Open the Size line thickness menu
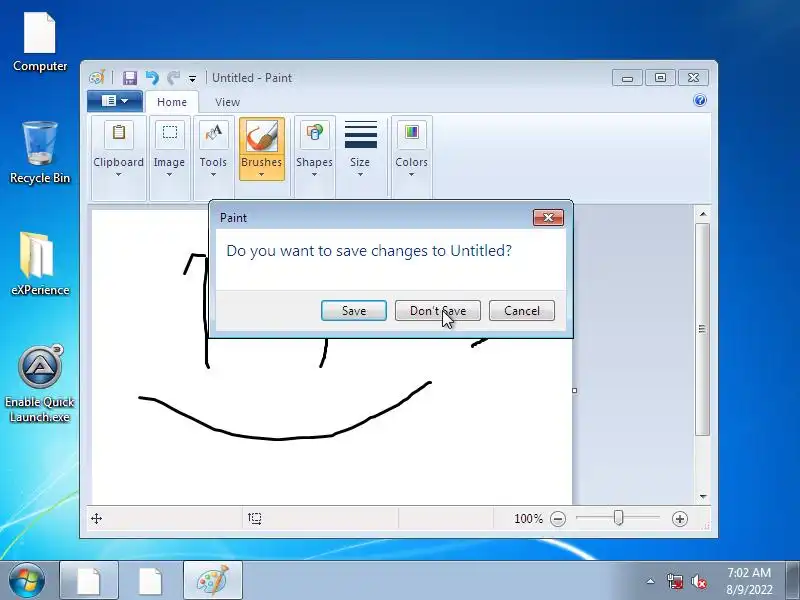The width and height of the screenshot is (800, 600). tap(360, 149)
